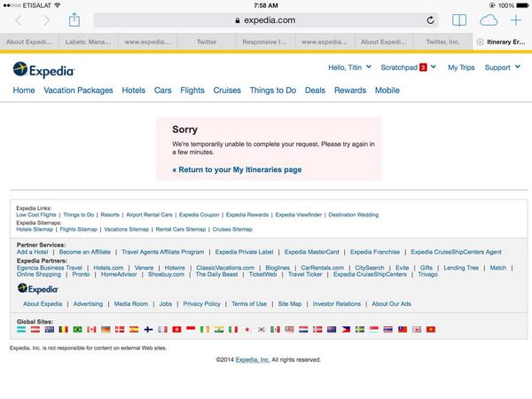
Task: Add a new tab with plus icon
Action: (x=516, y=20)
